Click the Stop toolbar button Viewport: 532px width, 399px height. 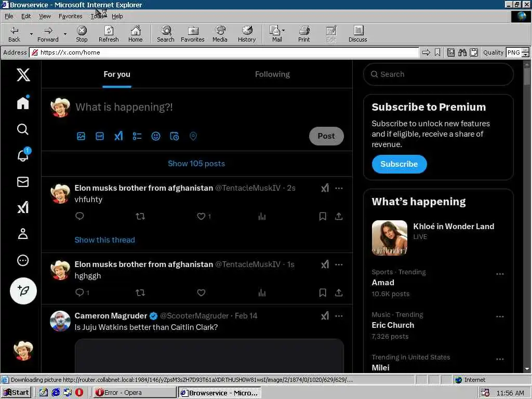coord(82,34)
